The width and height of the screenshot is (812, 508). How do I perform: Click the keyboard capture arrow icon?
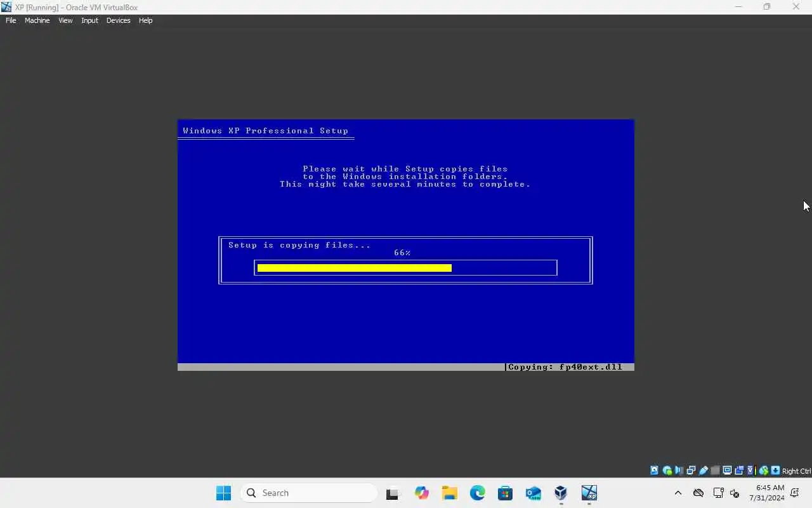coord(775,471)
